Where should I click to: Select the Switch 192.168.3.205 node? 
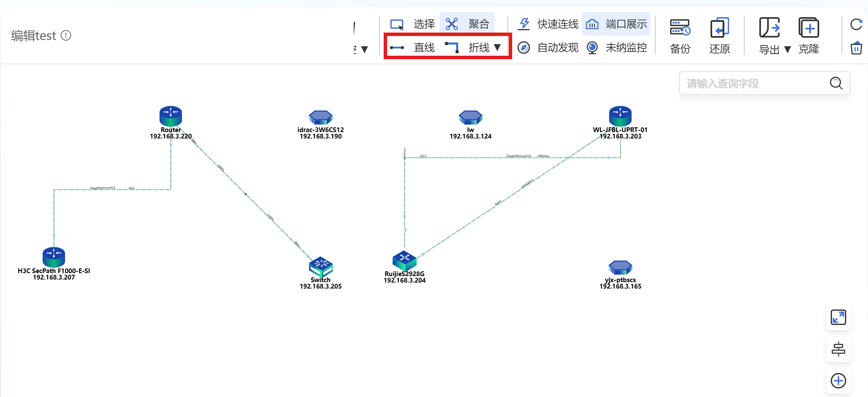coord(321,267)
